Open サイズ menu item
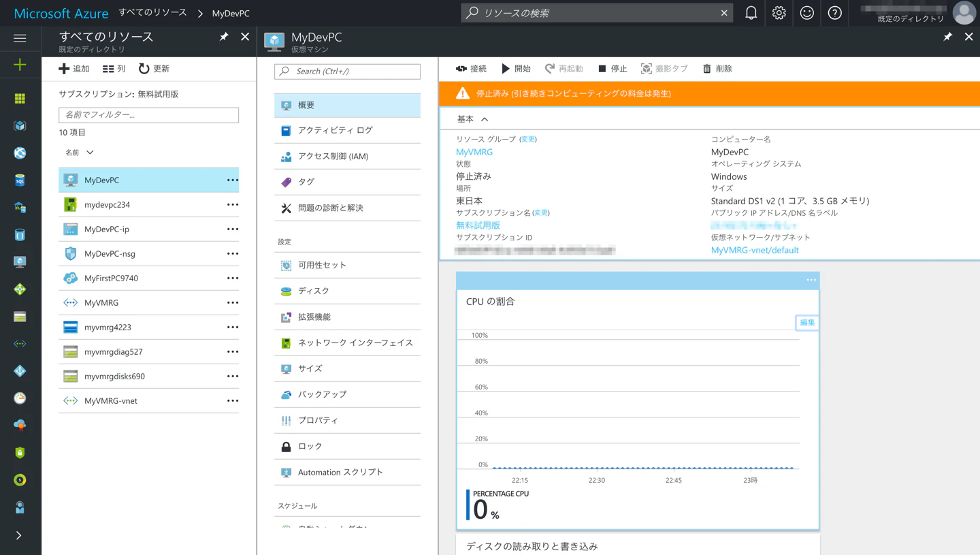This screenshot has width=980, height=555. click(x=347, y=368)
